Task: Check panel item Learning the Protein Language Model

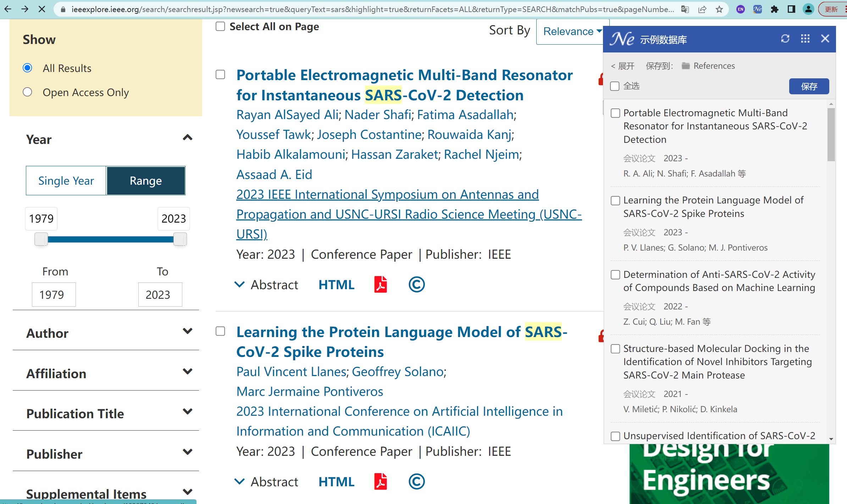Action: (x=615, y=201)
